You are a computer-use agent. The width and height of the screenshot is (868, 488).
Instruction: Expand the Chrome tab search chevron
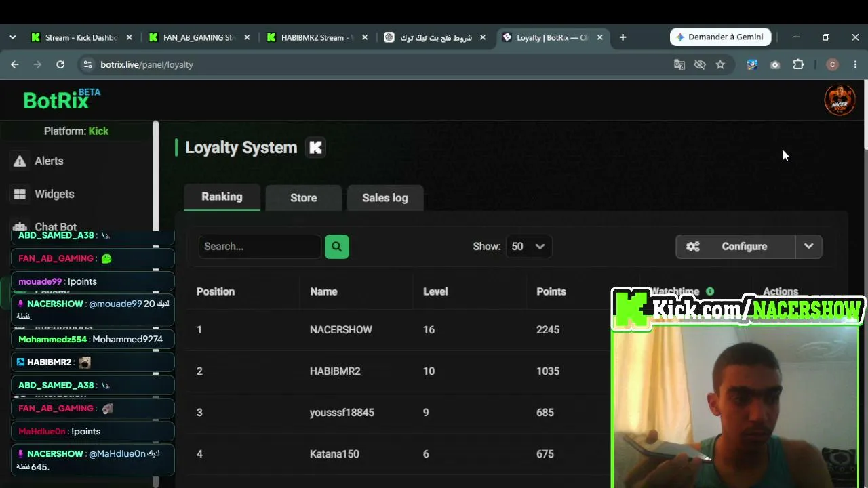12,37
